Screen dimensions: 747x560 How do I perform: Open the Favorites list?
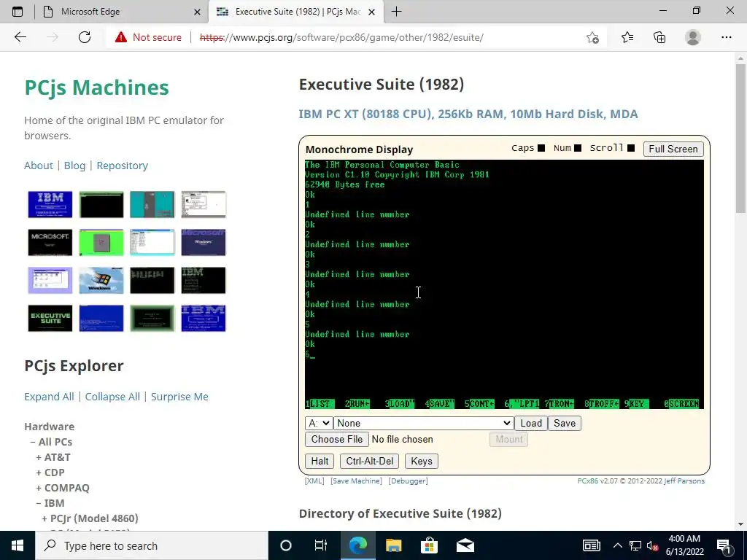pos(627,37)
